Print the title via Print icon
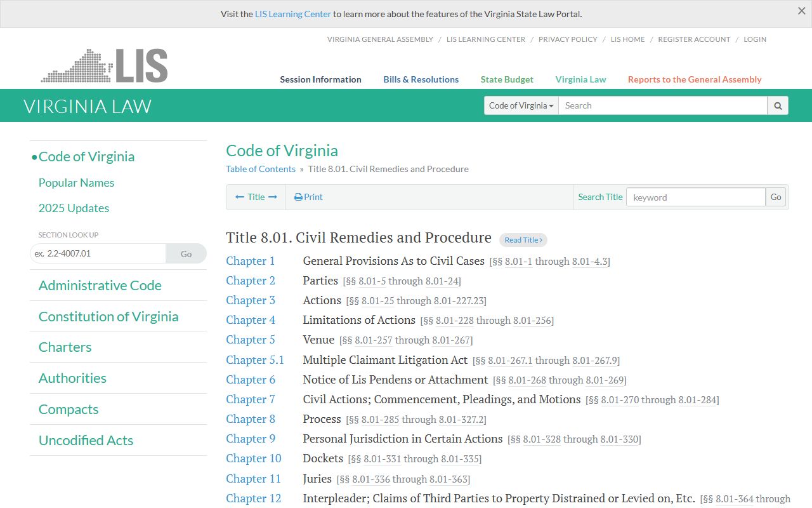Viewport: 812px width, 508px height. tap(308, 197)
